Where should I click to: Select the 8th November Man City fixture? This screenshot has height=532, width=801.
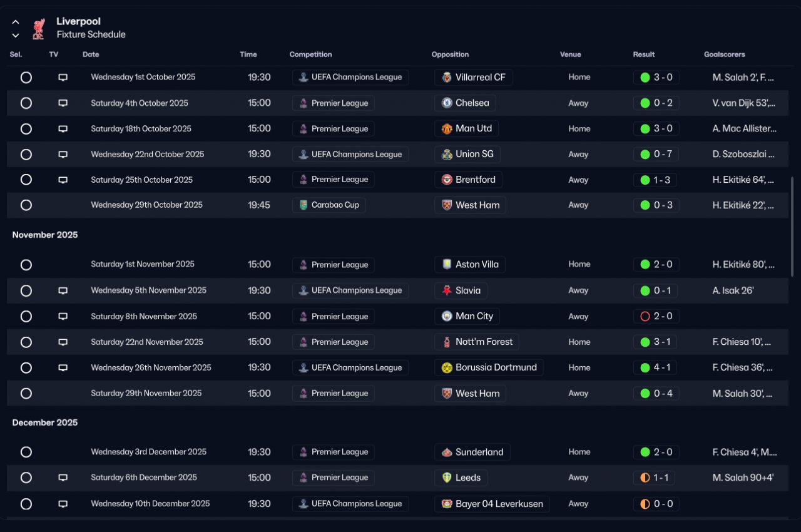point(26,317)
